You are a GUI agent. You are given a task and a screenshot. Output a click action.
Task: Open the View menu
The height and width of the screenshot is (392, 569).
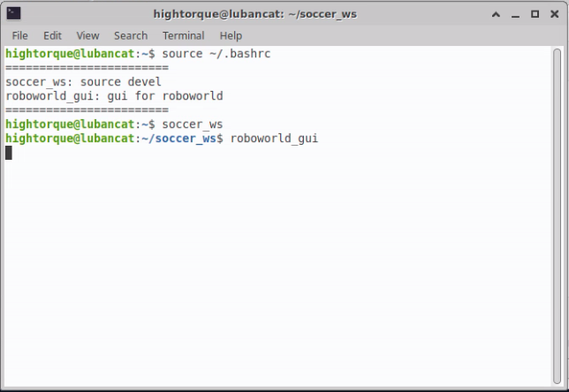[x=87, y=35]
